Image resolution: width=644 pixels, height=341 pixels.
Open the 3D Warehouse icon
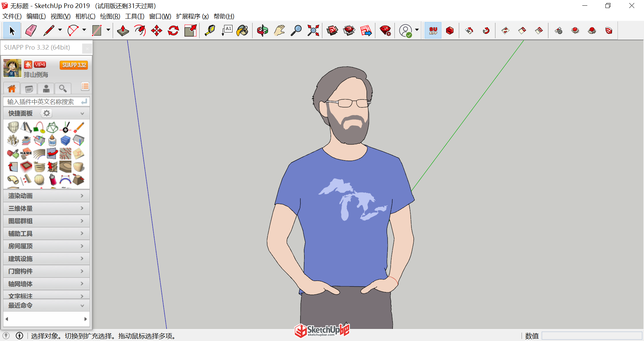click(x=332, y=31)
